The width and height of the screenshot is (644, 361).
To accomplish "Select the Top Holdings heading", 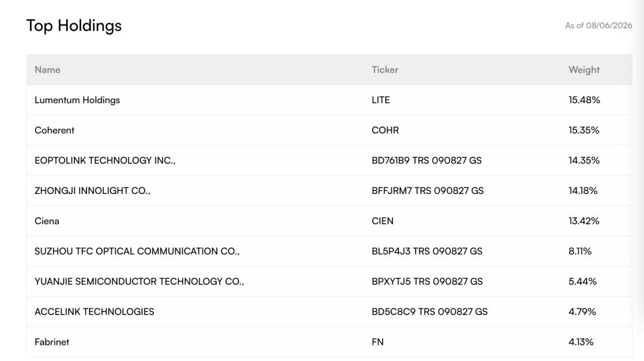I will (x=74, y=26).
